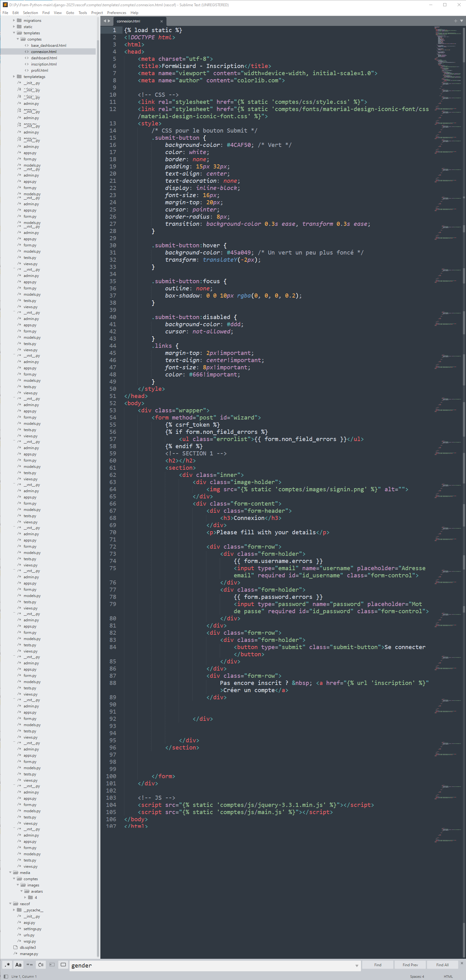Toggle whole word matching
Image resolution: width=466 pixels, height=980 pixels.
[x=29, y=965]
